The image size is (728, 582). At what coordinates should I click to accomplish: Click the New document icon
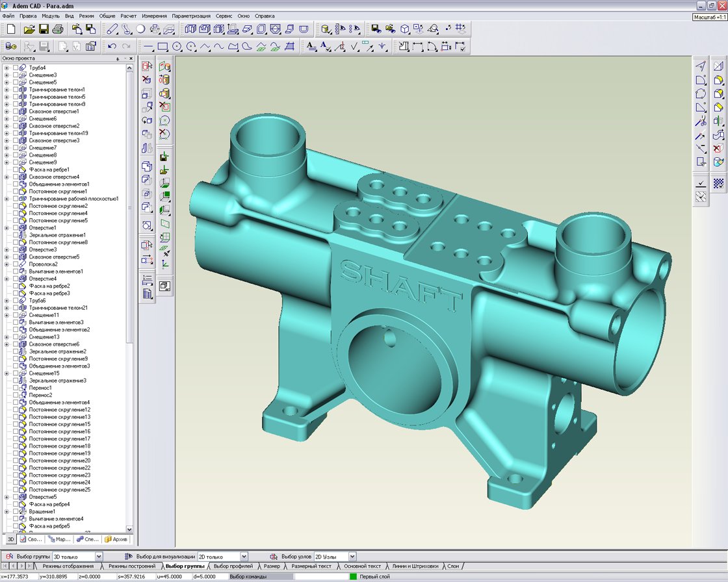[x=11, y=29]
